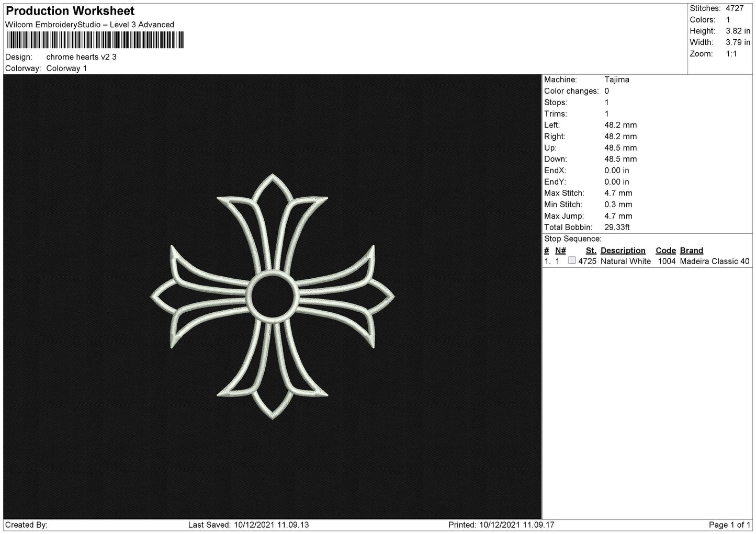This screenshot has height=534, width=756.
Task: Click thread code 1004
Action: pyautogui.click(x=667, y=262)
